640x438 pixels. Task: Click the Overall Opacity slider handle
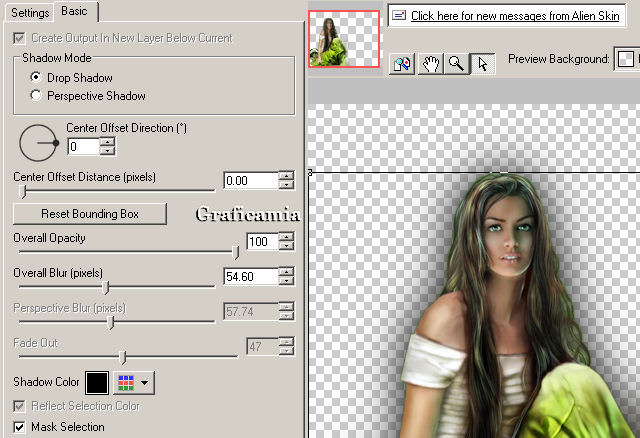click(236, 252)
